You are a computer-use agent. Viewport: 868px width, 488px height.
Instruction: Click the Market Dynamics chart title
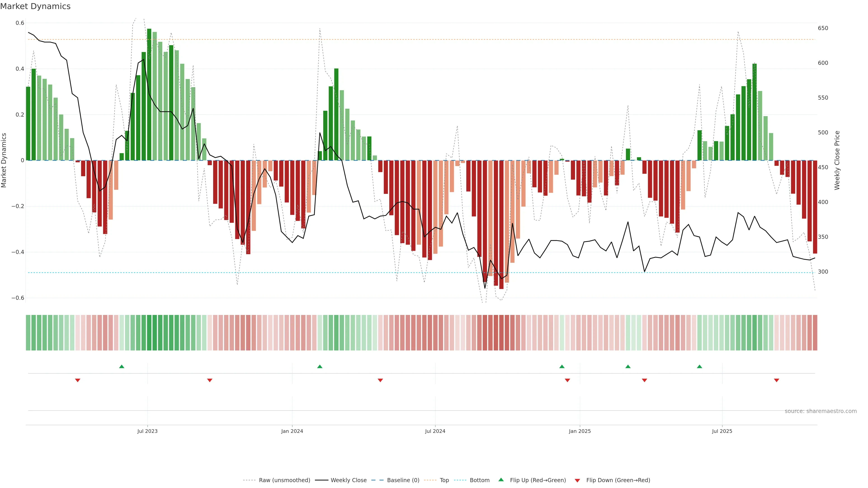(x=35, y=6)
